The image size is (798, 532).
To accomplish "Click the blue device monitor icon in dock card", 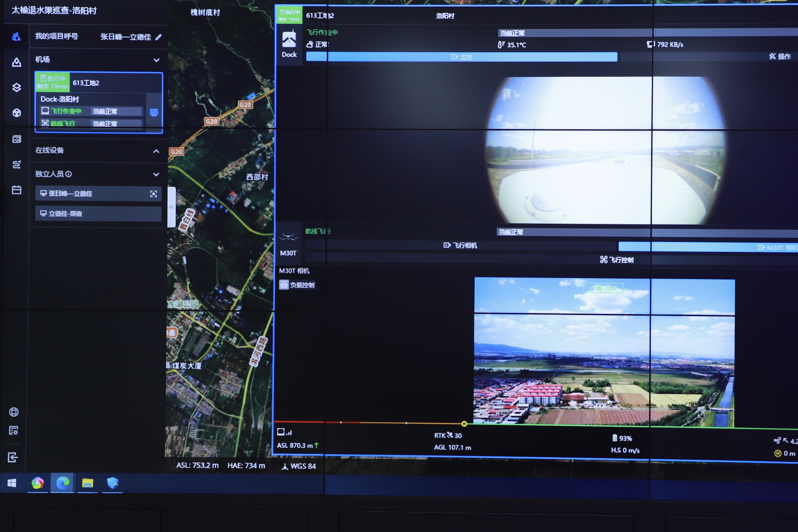I will tap(154, 112).
